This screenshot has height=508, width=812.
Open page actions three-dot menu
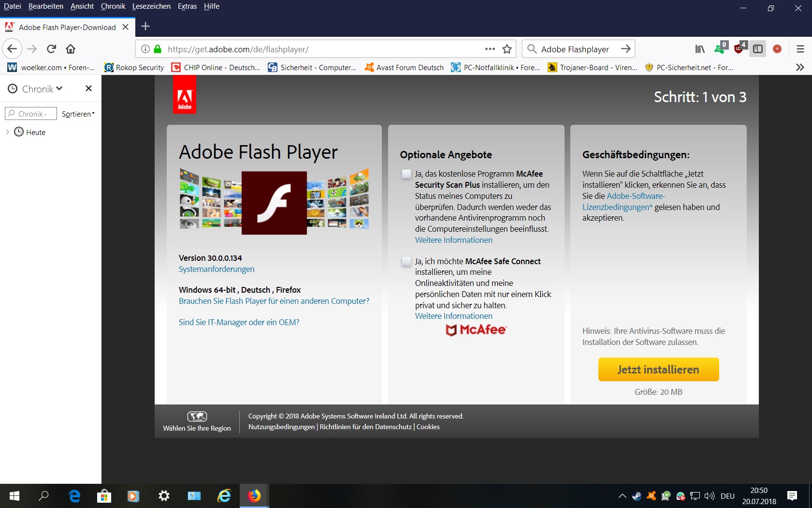point(490,49)
